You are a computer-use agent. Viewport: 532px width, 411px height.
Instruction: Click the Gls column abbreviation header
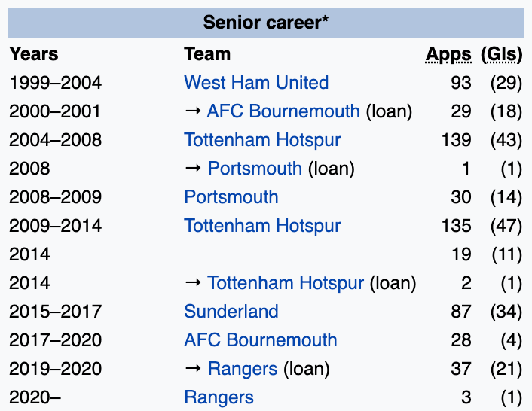(501, 54)
